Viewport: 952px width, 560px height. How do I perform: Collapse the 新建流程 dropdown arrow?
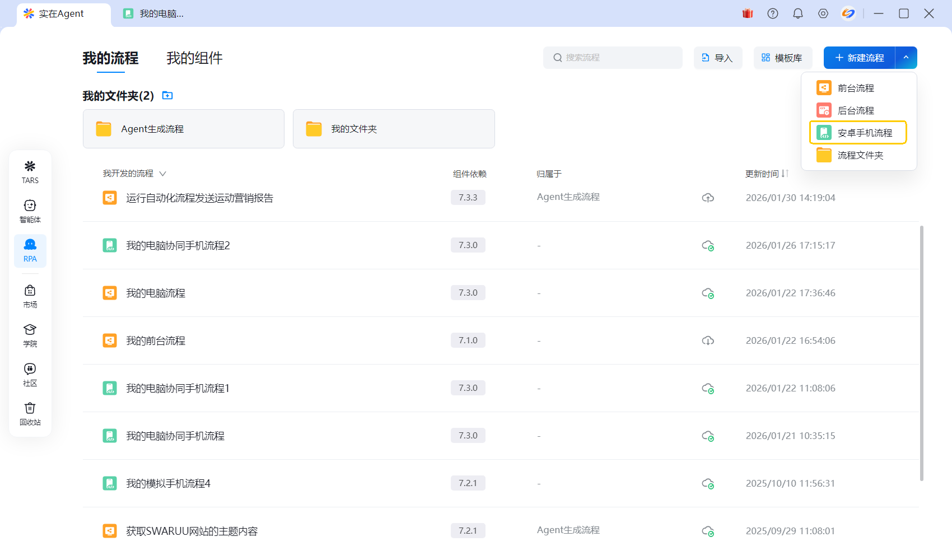906,58
